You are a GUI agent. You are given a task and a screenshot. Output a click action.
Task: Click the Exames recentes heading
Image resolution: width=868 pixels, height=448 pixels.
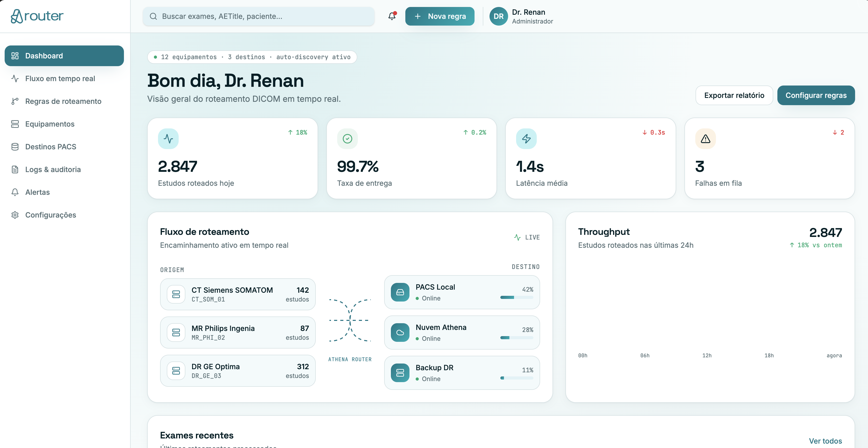197,435
